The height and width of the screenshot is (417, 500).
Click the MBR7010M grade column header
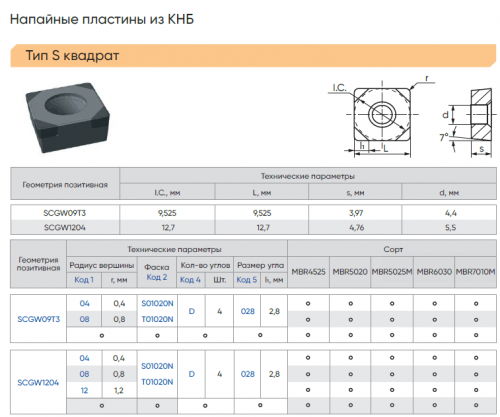(x=475, y=272)
